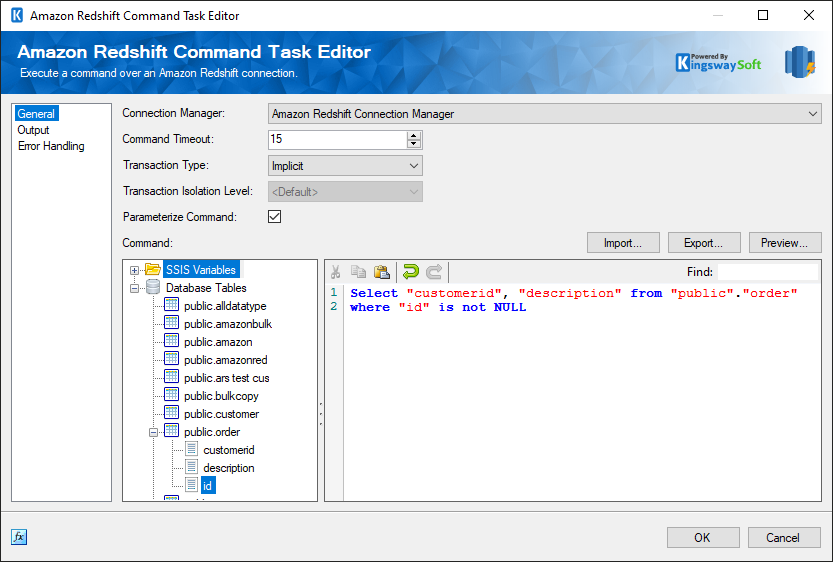Open the Connection Manager dropdown

pyautogui.click(x=545, y=114)
